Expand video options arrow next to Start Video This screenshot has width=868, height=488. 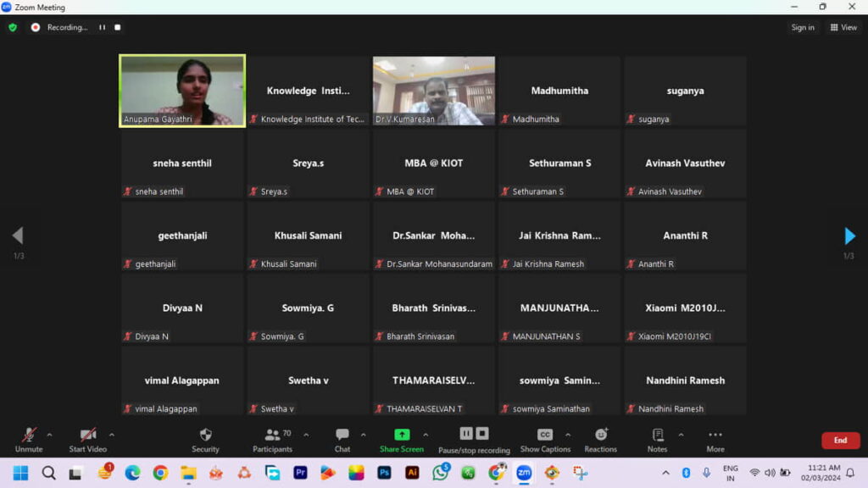[x=112, y=435]
